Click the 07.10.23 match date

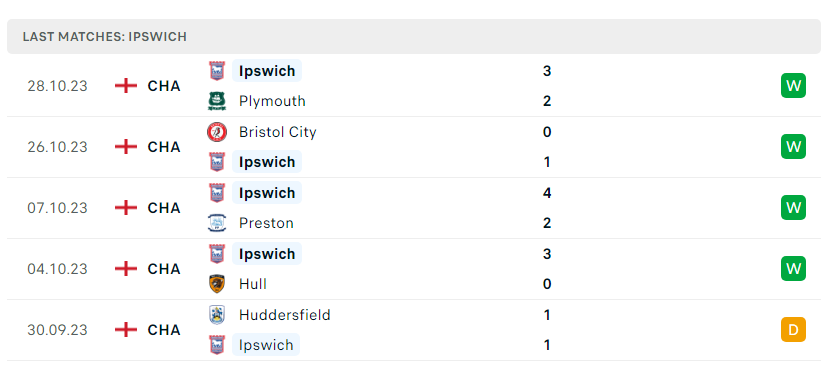click(58, 208)
